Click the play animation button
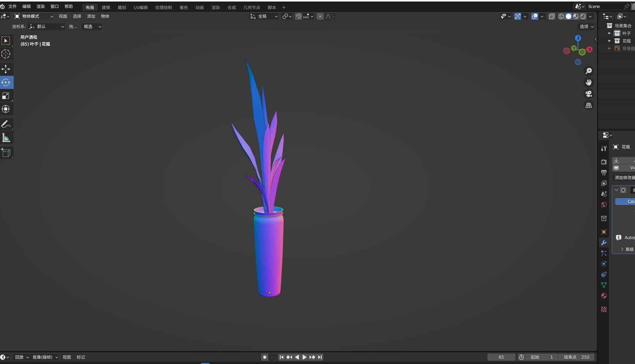The width and height of the screenshot is (635, 364). click(x=305, y=357)
